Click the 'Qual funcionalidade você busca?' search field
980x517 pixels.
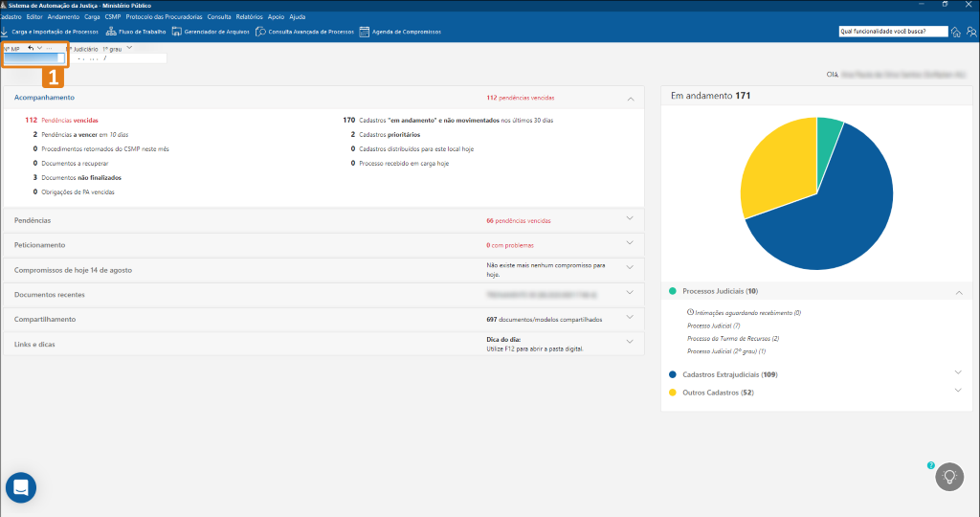click(x=892, y=31)
